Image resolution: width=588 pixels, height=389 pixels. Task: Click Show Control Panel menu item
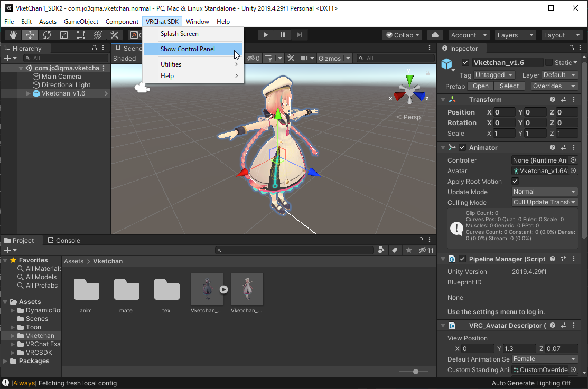pyautogui.click(x=188, y=49)
